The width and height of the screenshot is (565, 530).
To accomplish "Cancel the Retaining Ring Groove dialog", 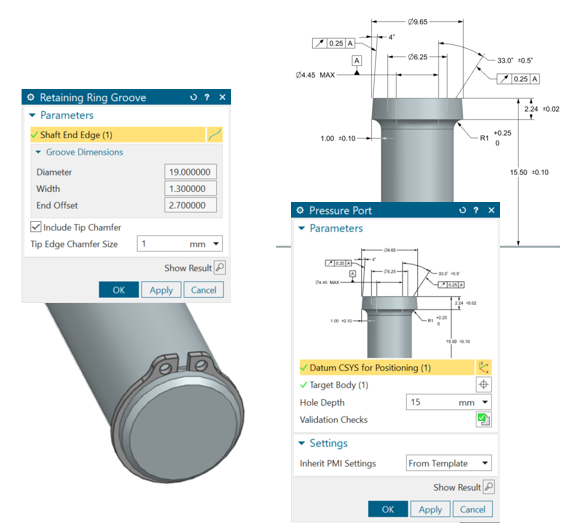I will pyautogui.click(x=204, y=290).
